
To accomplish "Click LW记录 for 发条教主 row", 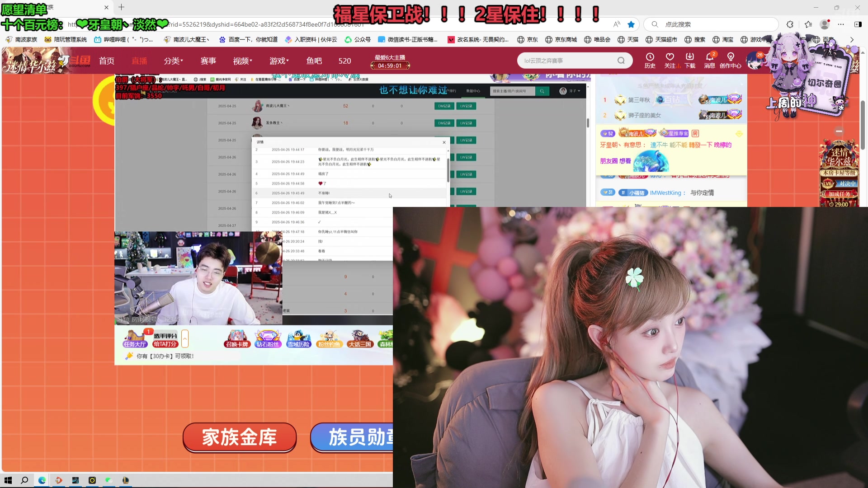I will pos(466,123).
